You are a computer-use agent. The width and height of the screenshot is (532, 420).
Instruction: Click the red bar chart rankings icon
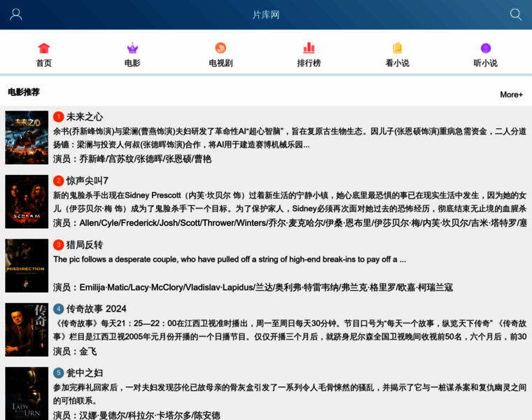point(309,48)
